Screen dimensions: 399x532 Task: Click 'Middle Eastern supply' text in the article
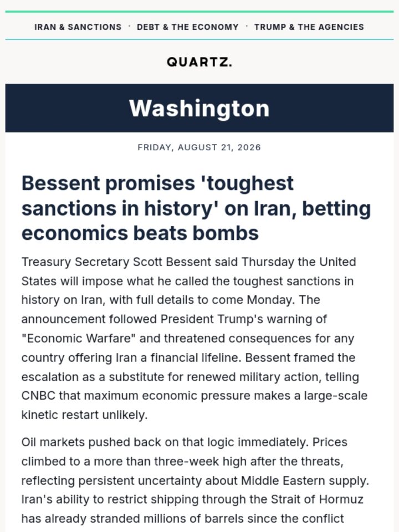[305, 480]
